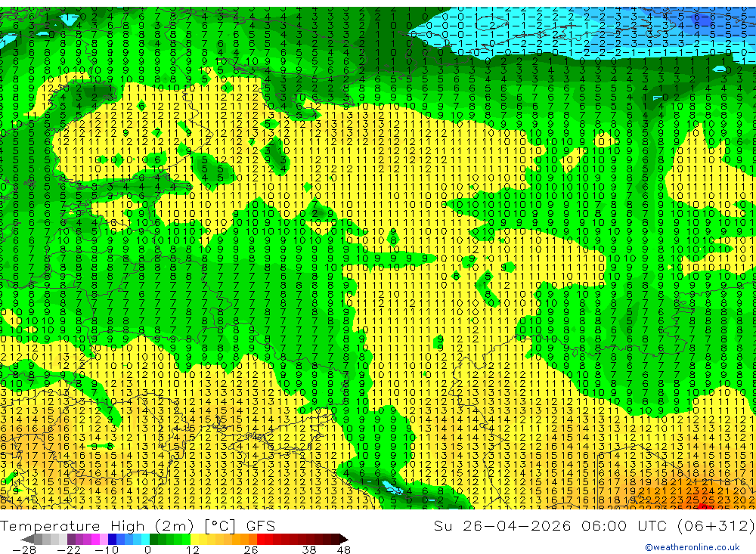The width and height of the screenshot is (756, 554).
Task: Click the cyan segment of the temperature legend
Action: click(145, 540)
